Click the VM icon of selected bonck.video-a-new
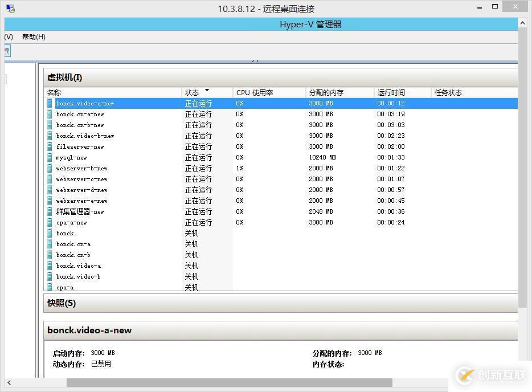The width and height of the screenshot is (532, 392). click(50, 103)
